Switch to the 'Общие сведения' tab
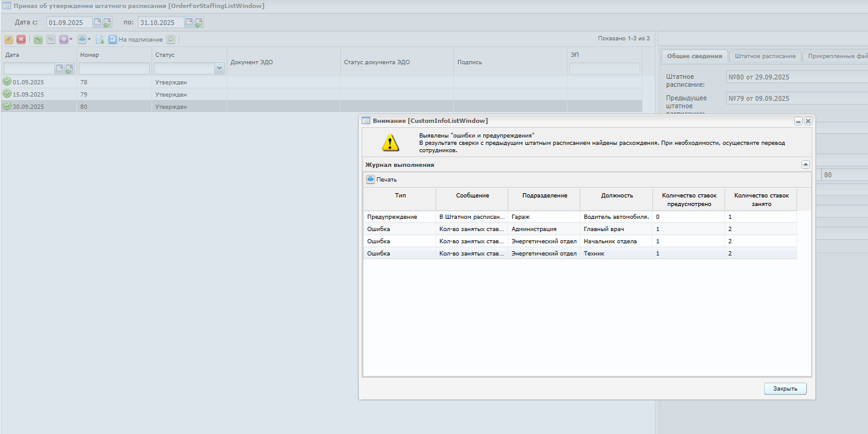 coord(695,56)
